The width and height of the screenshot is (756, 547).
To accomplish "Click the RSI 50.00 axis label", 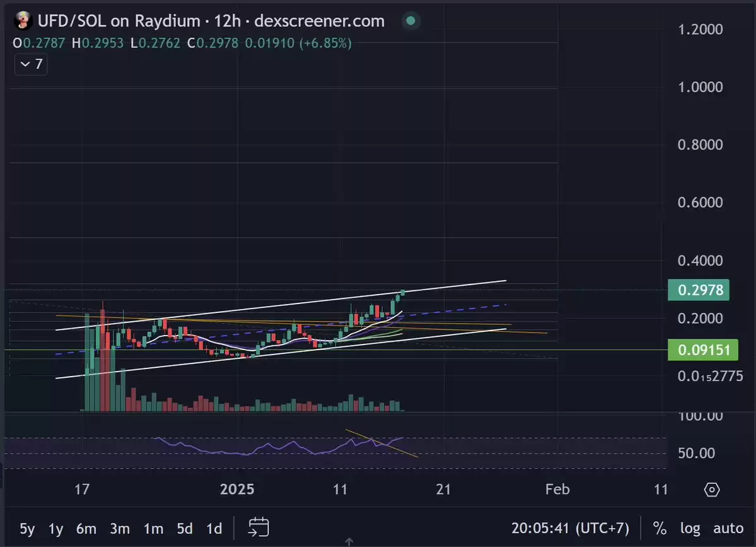I will [696, 454].
